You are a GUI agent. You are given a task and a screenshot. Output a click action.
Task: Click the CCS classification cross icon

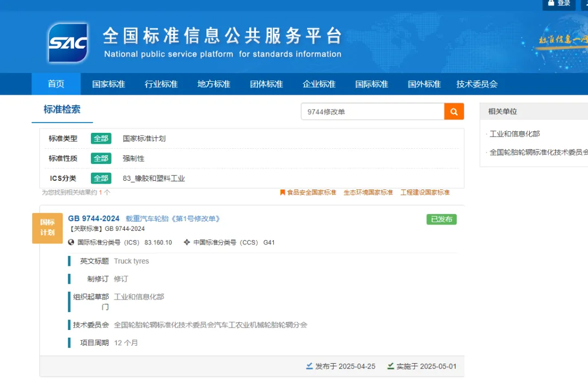[187, 242]
